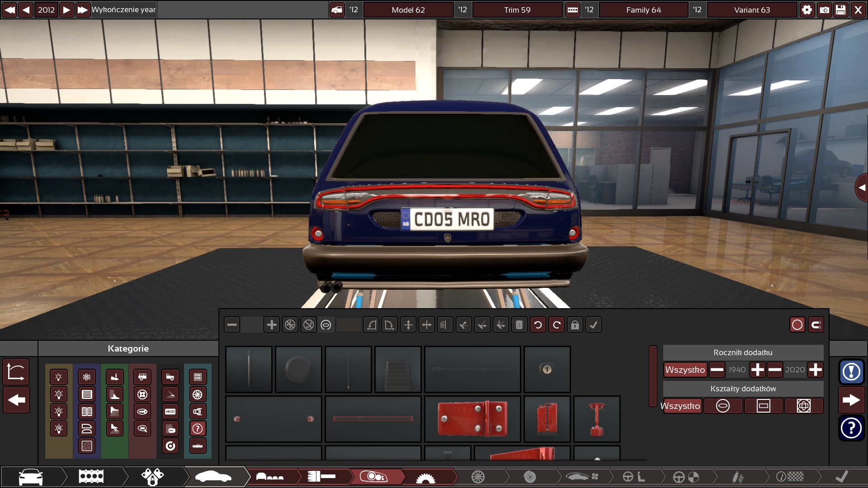Open the van-shaped fixture category
Screen dimensions: 868x488
click(142, 377)
